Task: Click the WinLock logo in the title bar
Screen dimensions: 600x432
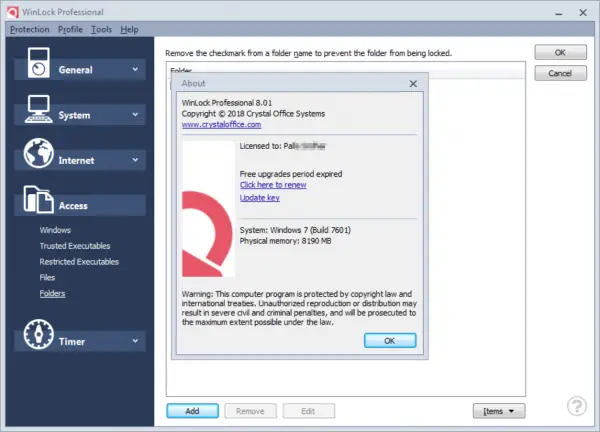Action: (12, 12)
